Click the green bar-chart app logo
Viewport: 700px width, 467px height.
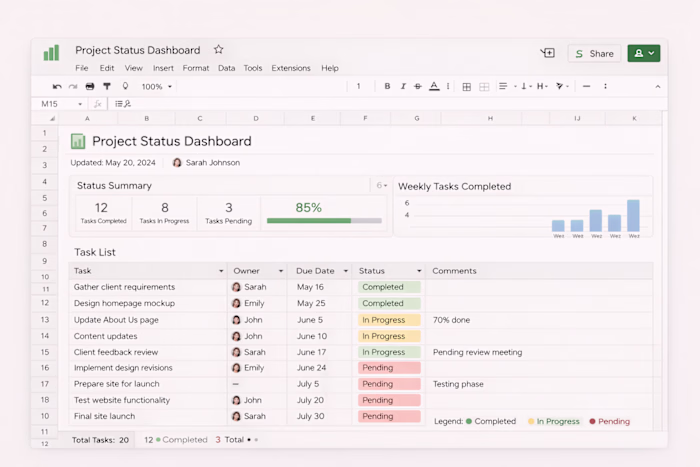[x=51, y=53]
